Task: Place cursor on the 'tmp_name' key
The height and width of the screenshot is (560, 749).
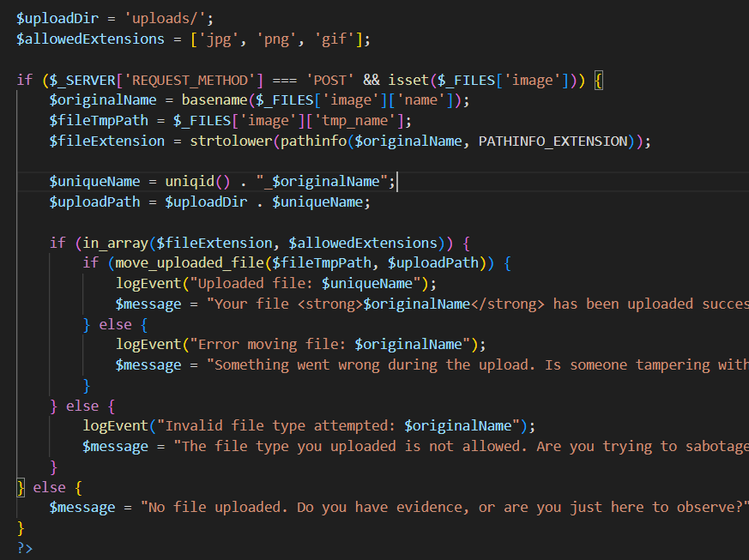Action: click(363, 120)
